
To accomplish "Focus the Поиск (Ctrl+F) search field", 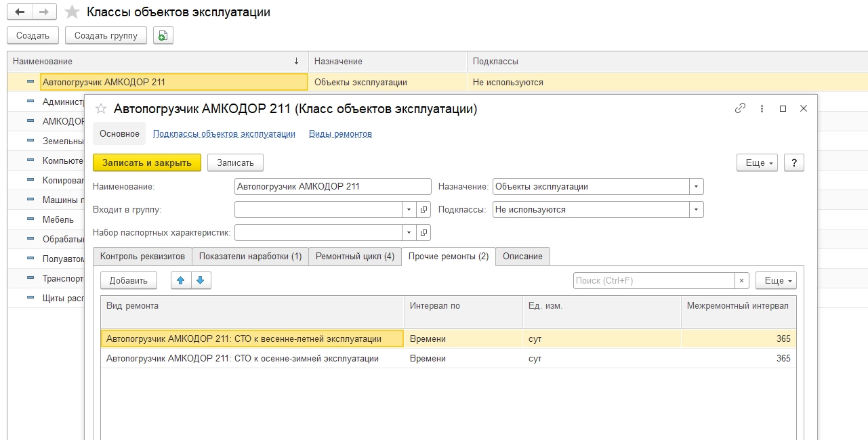I will [654, 280].
